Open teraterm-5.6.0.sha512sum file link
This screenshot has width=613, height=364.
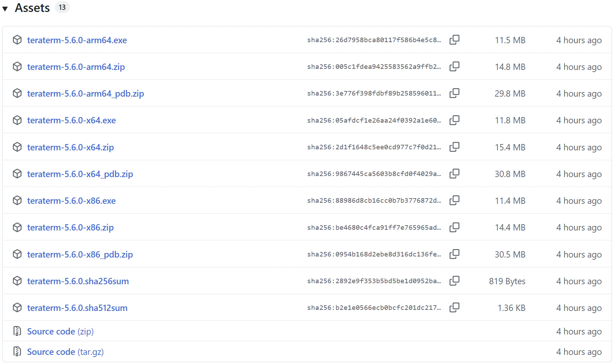pyautogui.click(x=77, y=308)
